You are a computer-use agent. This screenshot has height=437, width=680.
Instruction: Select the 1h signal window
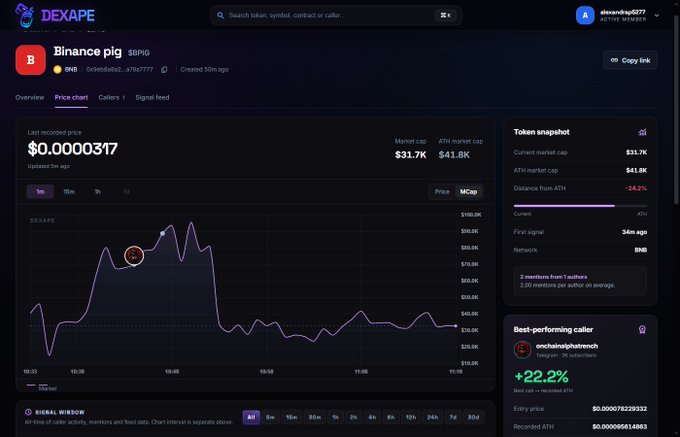pyautogui.click(x=335, y=417)
